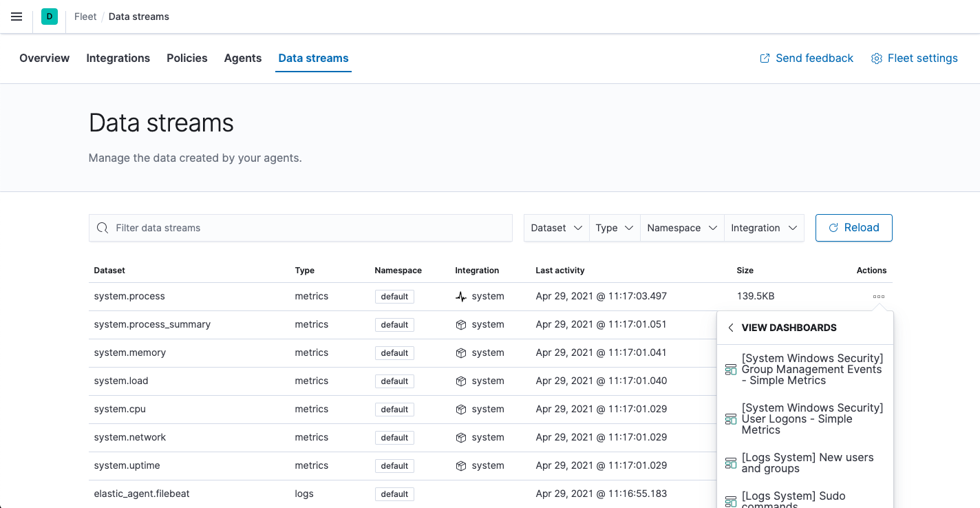
Task: Click the magnifier icon in the filter box
Action: (102, 227)
